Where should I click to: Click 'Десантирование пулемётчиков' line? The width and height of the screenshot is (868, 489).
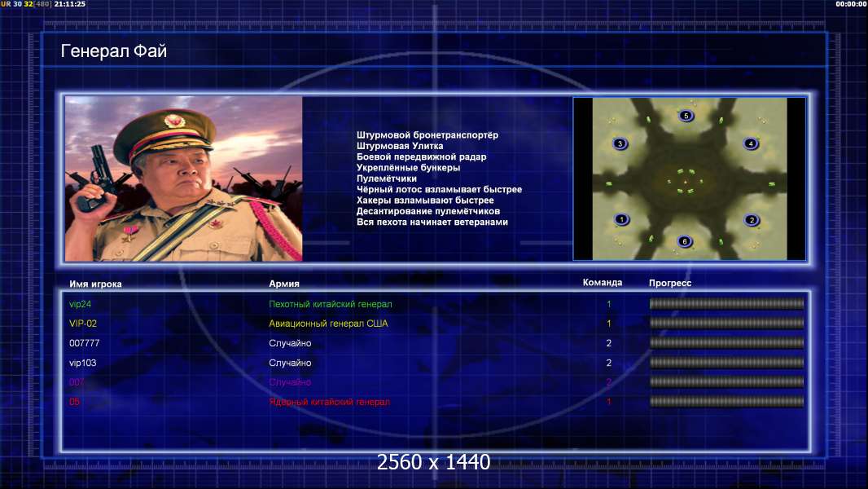(x=428, y=211)
